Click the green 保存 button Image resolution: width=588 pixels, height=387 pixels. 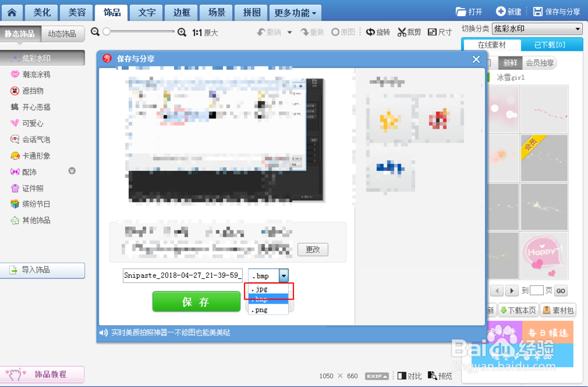pyautogui.click(x=196, y=302)
